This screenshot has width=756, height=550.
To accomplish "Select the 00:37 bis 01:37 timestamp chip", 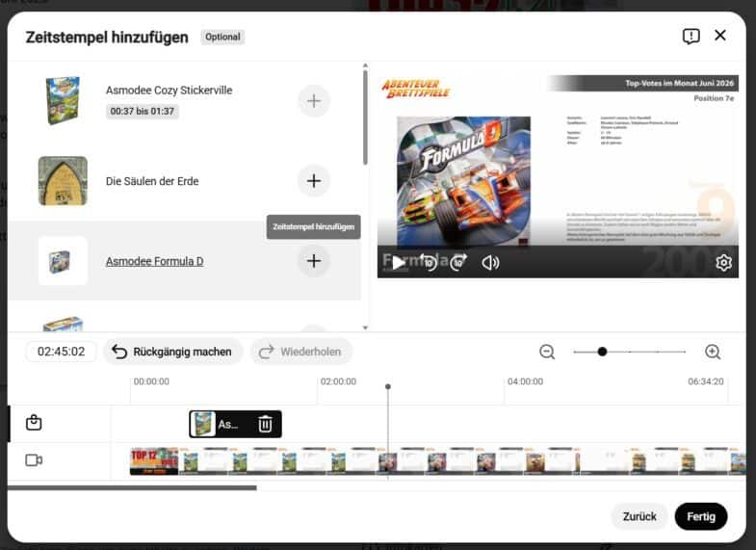I will click(x=143, y=112).
